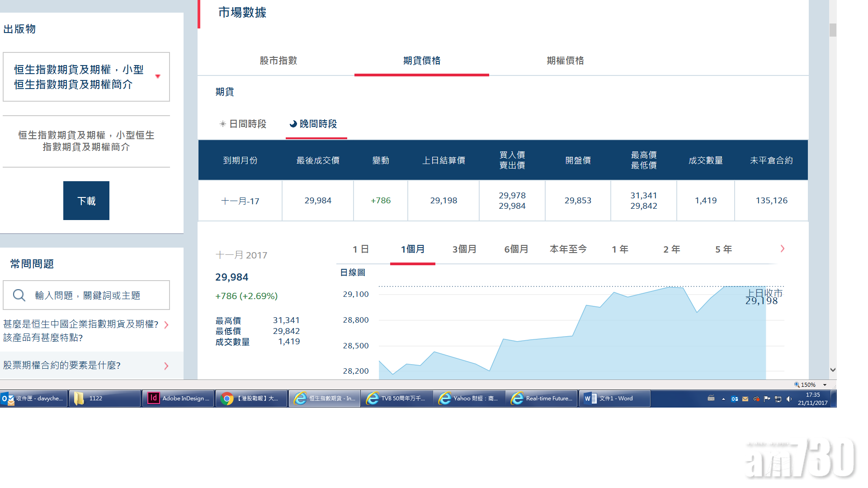Switch to the IE 恒生指數期貨 taskbar window
This screenshot has width=868, height=488.
(x=325, y=399)
